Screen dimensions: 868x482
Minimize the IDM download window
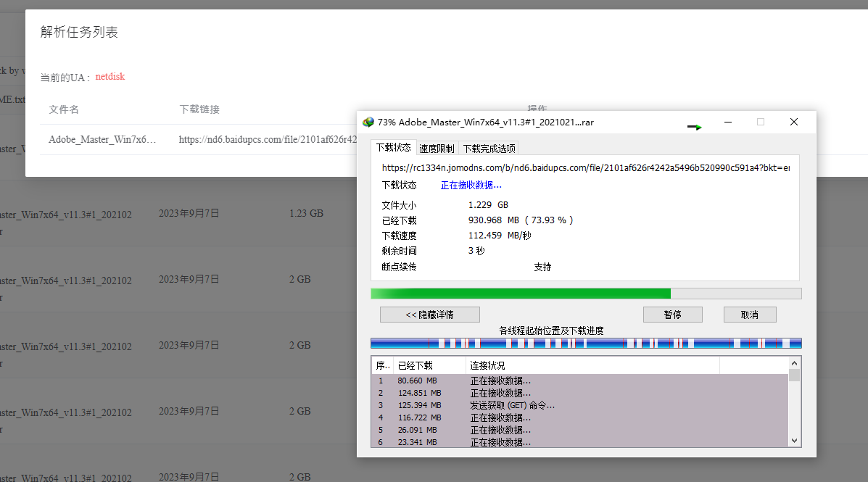[728, 122]
